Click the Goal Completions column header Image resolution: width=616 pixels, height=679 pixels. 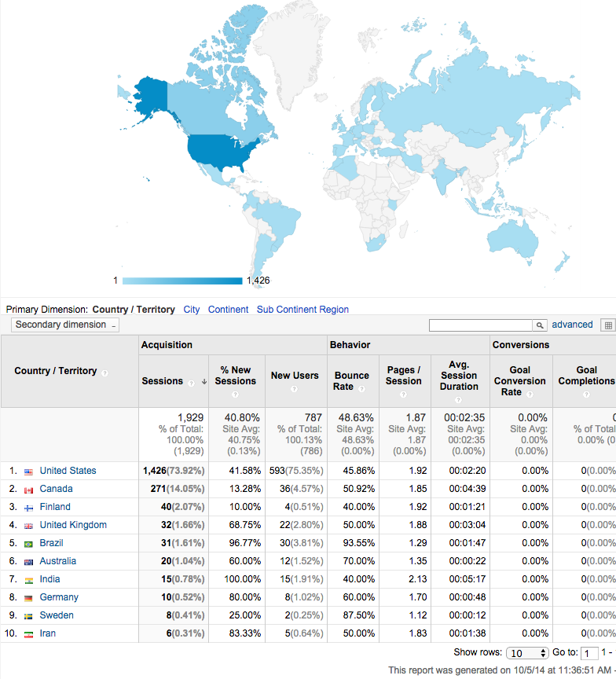tap(585, 381)
